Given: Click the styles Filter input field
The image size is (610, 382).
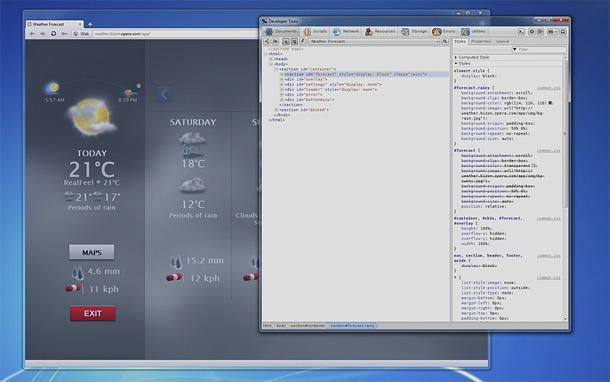Looking at the screenshot, I should tap(539, 49).
